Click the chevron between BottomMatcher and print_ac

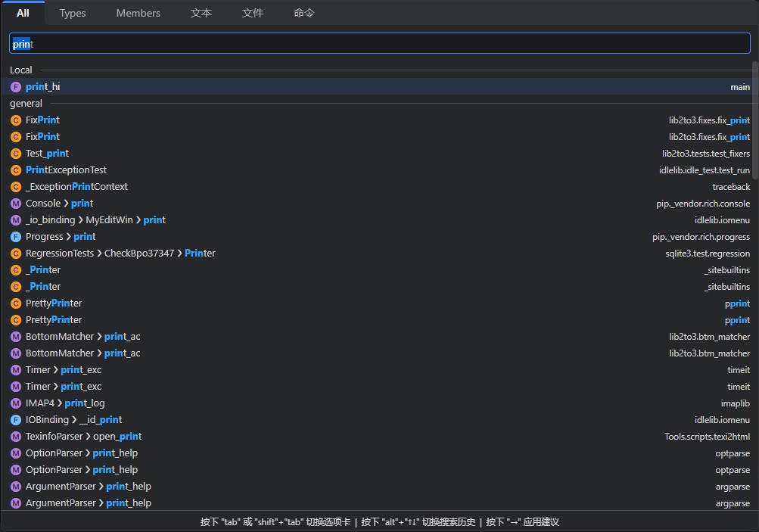99,337
